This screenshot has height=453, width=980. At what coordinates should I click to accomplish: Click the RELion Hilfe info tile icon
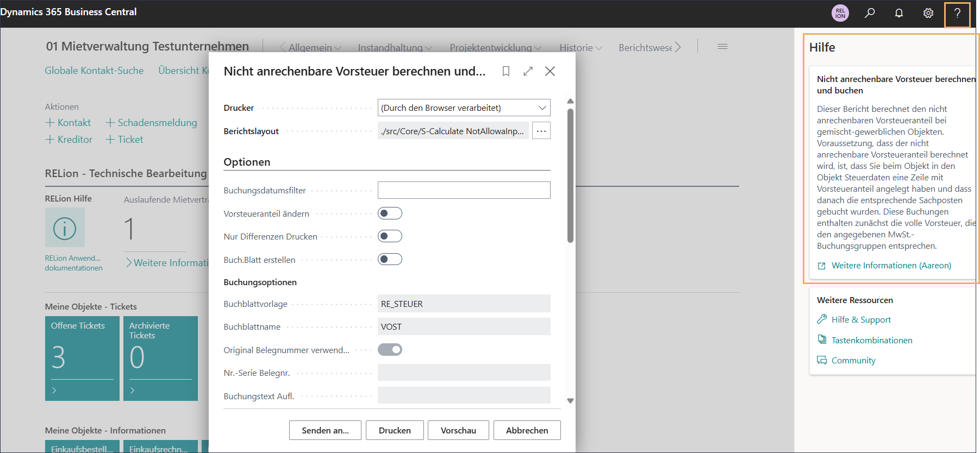click(x=65, y=228)
